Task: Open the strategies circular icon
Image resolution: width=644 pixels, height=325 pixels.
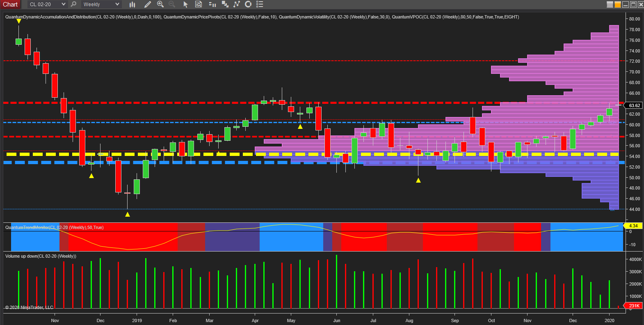Action: pos(248,4)
